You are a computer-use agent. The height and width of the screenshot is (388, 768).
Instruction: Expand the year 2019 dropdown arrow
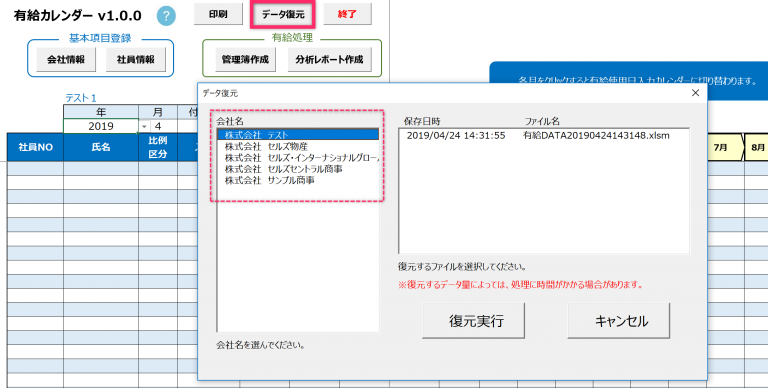pyautogui.click(x=144, y=126)
